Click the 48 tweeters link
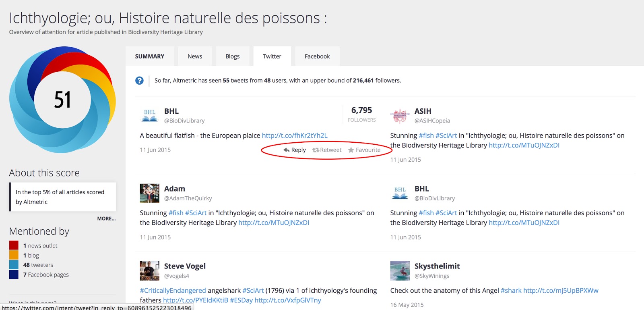Screen dimensions: 644x310 pyautogui.click(x=38, y=265)
